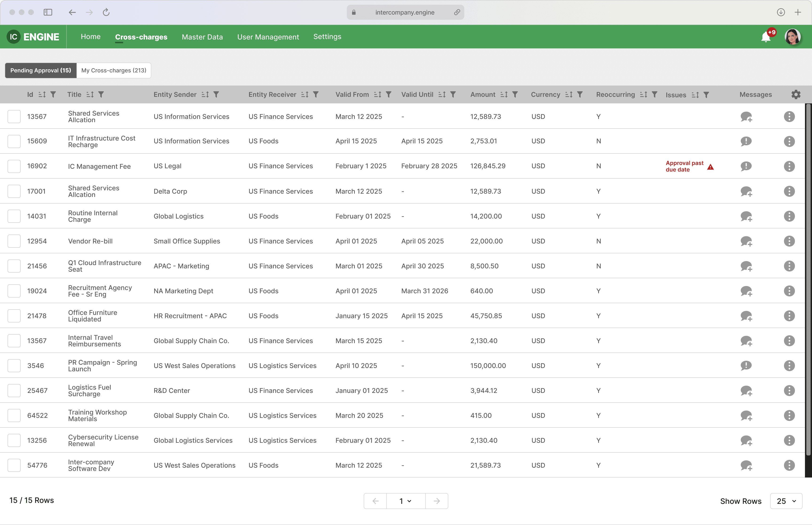Filter the Amount column

515,94
